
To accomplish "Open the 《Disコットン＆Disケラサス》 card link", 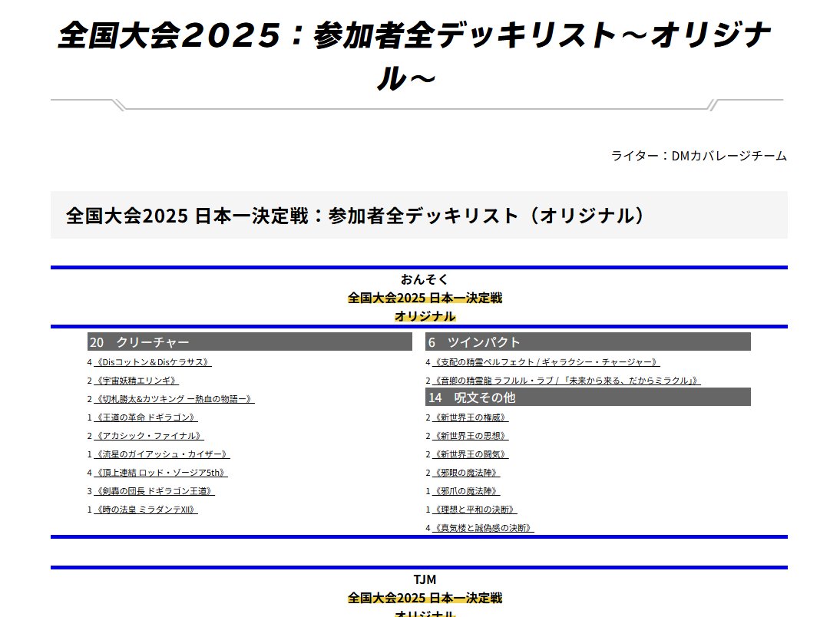I will click(x=151, y=362).
